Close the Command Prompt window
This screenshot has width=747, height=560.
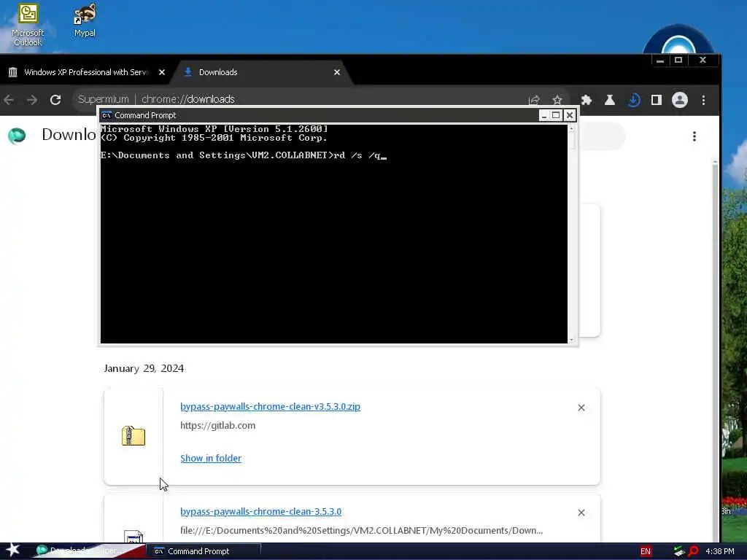[x=569, y=115]
